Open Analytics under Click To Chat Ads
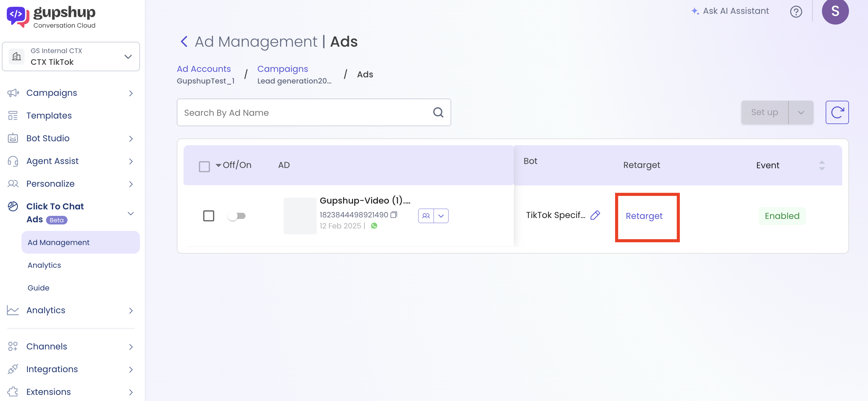Viewport: 868px width, 401px height. 44,265
